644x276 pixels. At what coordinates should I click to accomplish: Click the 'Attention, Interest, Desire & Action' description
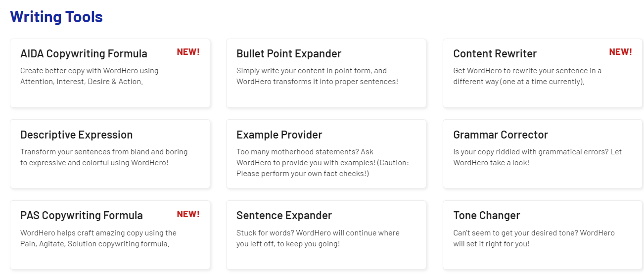coord(82,82)
